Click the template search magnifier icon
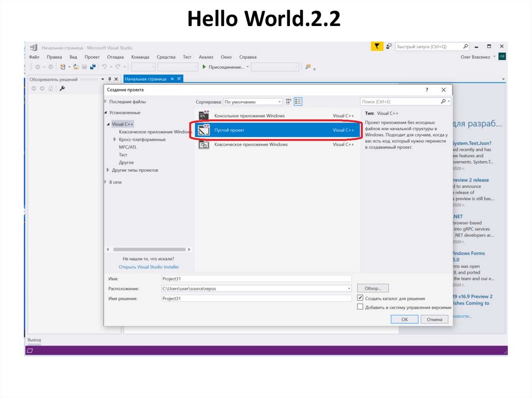The width and height of the screenshot is (532, 398). [x=443, y=101]
